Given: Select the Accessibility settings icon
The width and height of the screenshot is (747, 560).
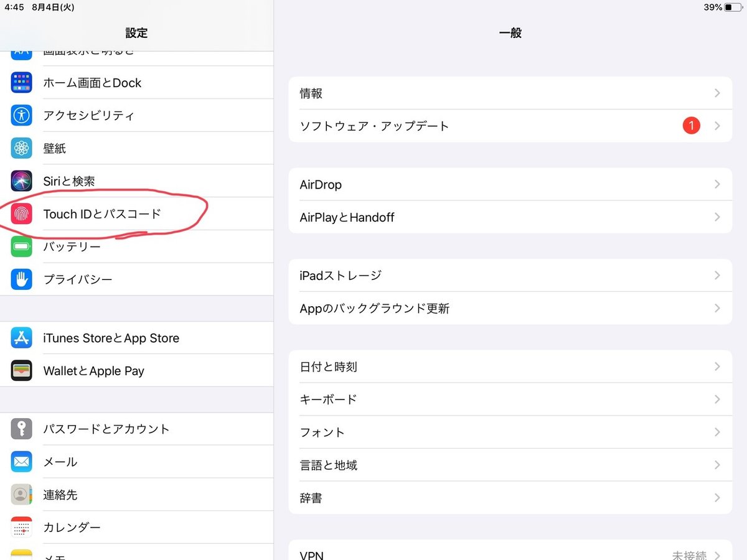Looking at the screenshot, I should pyautogui.click(x=21, y=115).
